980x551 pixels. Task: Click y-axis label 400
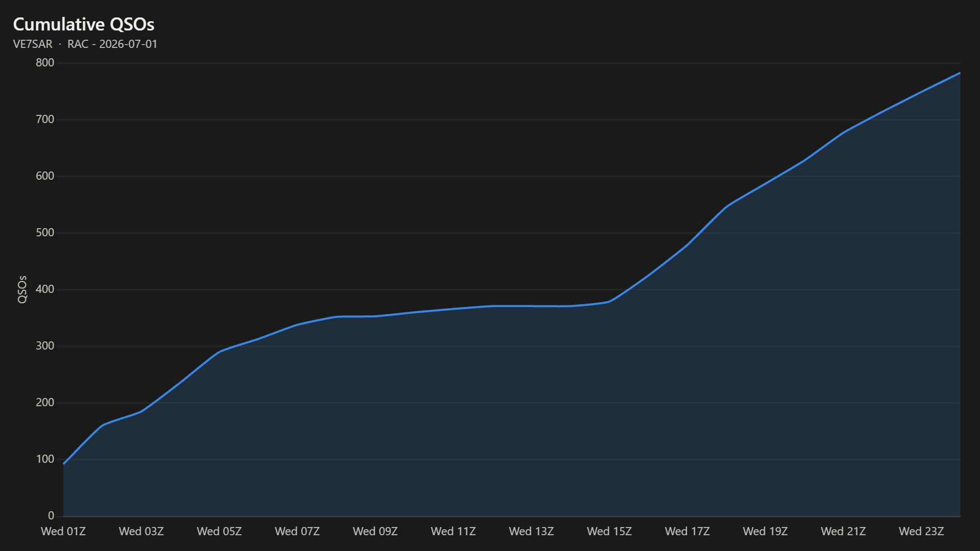click(45, 289)
